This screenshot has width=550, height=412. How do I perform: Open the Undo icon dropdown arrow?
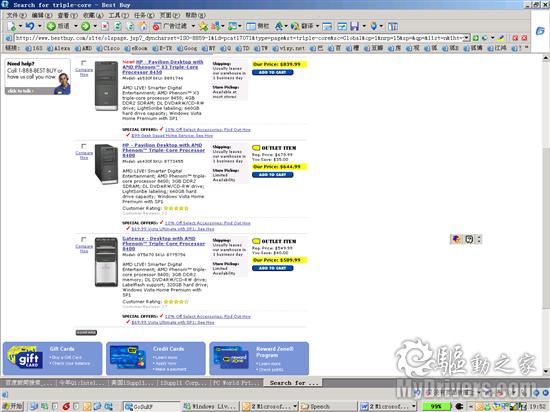(x=39, y=26)
